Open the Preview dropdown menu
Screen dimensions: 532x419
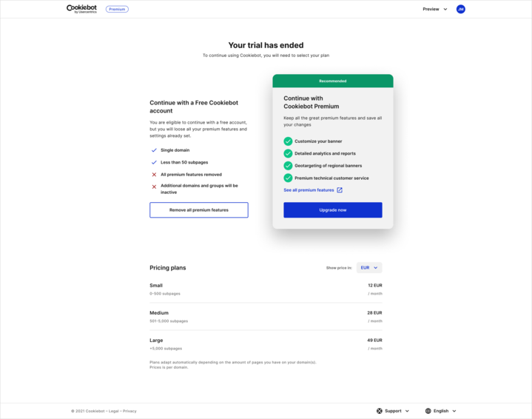435,9
